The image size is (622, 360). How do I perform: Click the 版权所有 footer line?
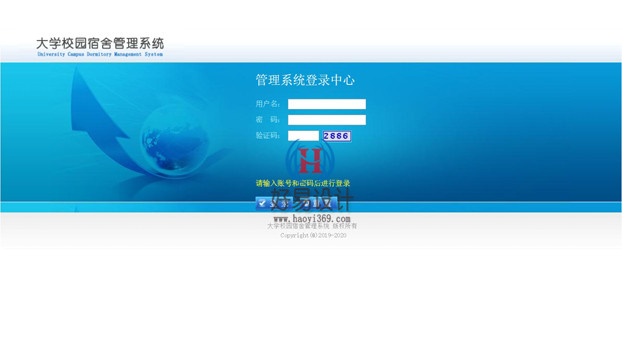click(x=312, y=226)
